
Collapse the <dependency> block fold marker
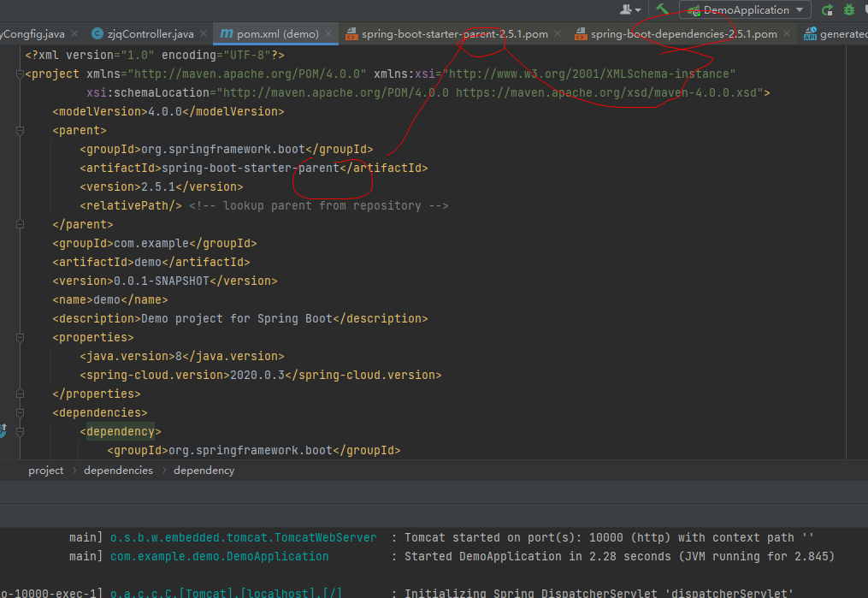tap(20, 431)
